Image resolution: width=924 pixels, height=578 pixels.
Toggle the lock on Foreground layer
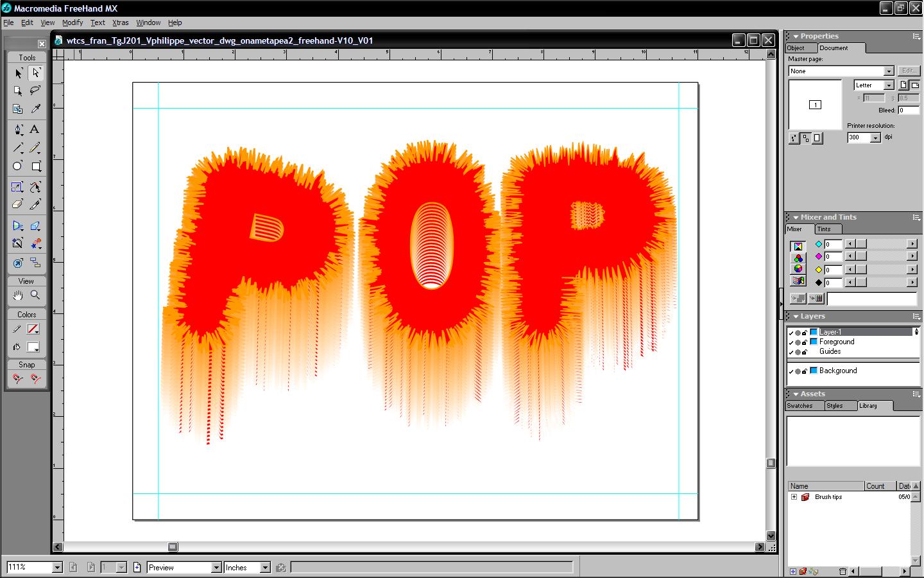pos(805,342)
